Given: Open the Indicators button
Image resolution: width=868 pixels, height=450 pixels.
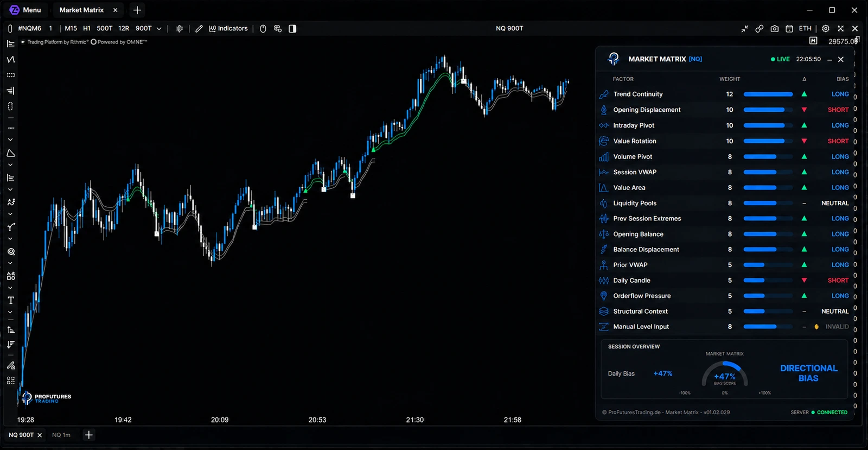Looking at the screenshot, I should pyautogui.click(x=228, y=28).
